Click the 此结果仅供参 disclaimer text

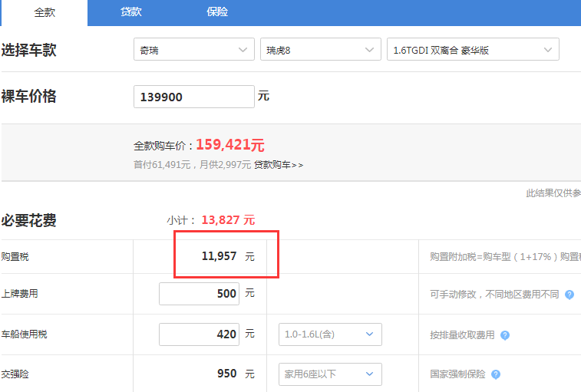click(553, 193)
